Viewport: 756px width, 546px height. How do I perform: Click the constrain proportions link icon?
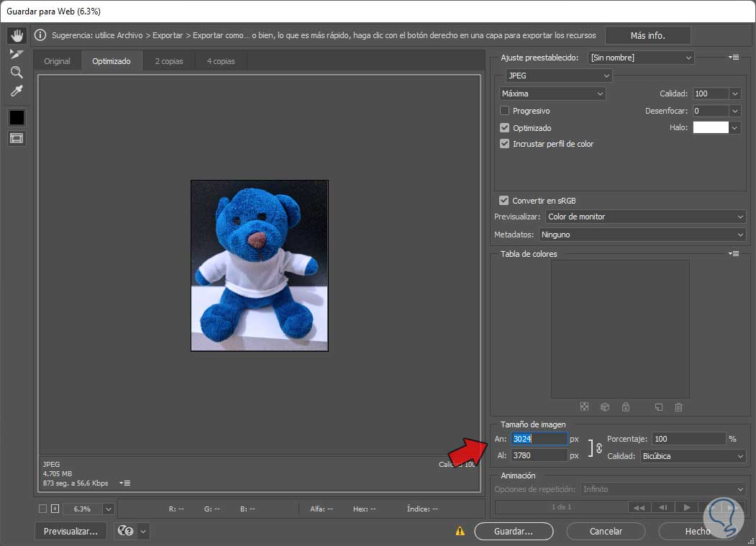point(598,447)
